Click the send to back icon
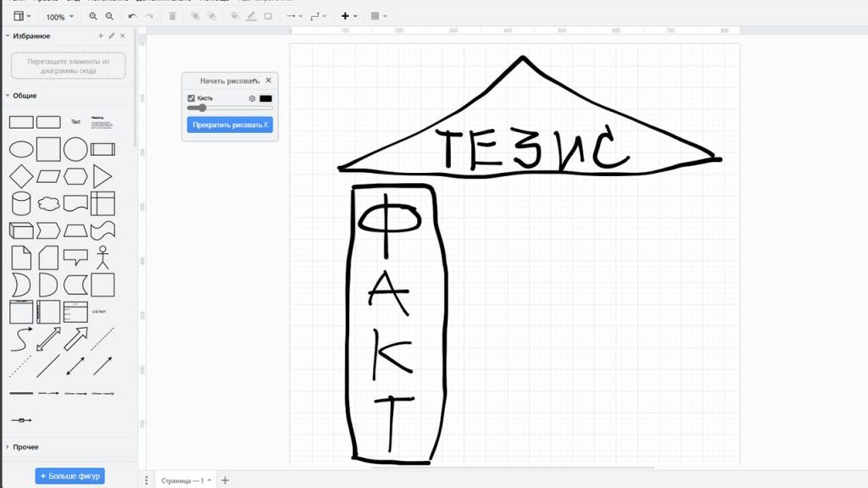Screen dimensions: 868x488 pyautogui.click(x=212, y=17)
